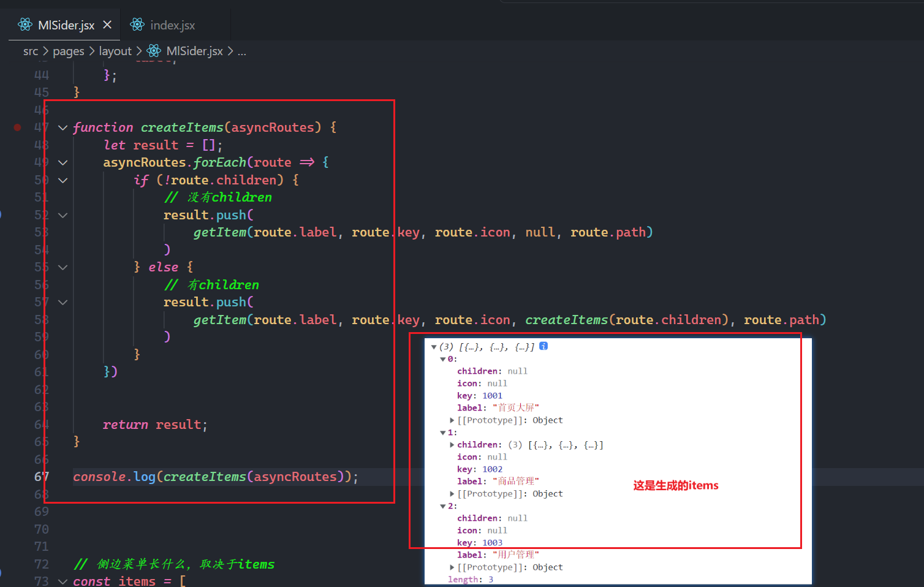Screen dimensions: 924x587
Task: Collapse createItems function fold at line 47
Action: tap(62, 127)
